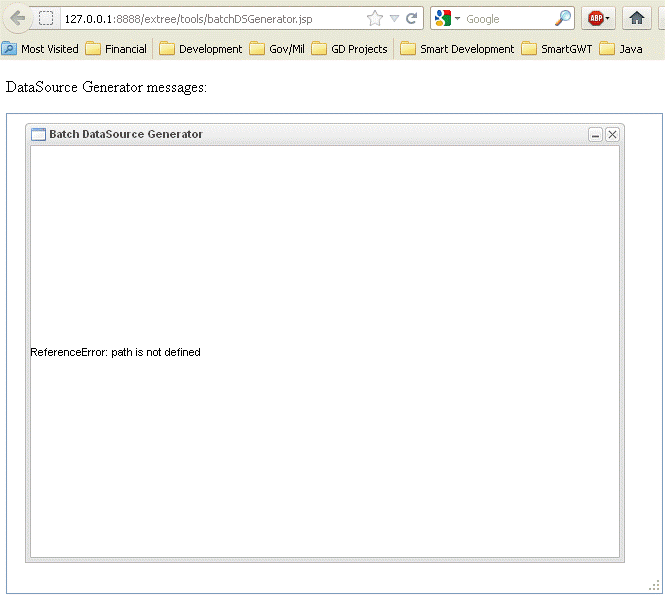Open the URL history dropdown arrow

point(394,18)
